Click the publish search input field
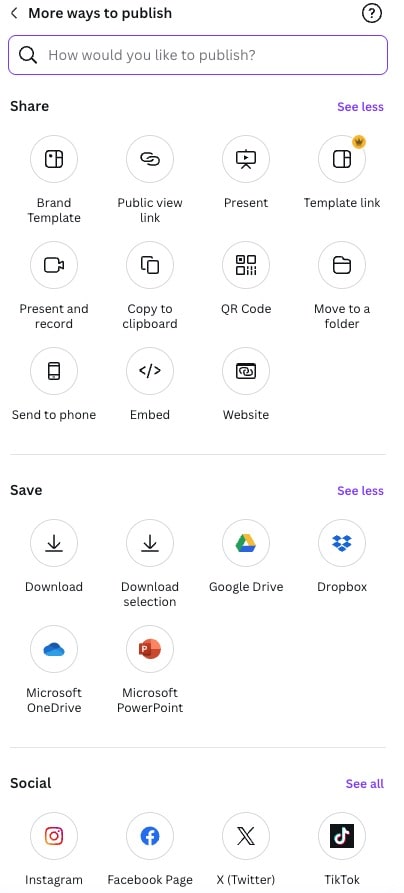 tap(198, 55)
